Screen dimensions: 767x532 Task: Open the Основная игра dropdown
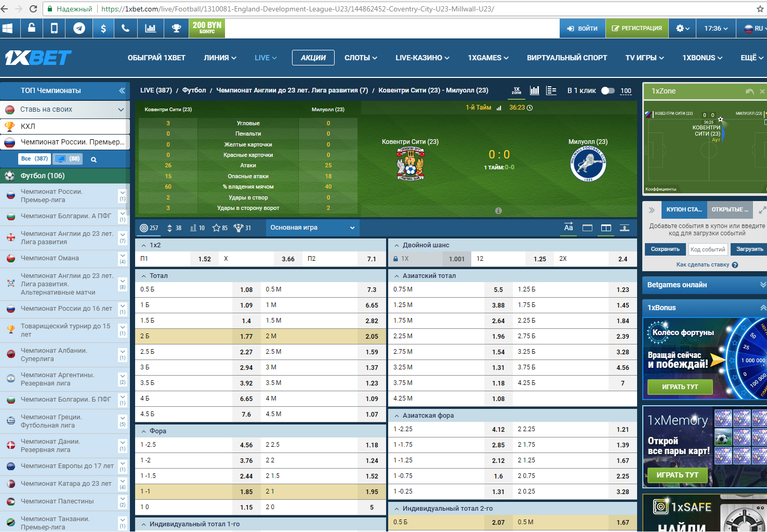point(312,228)
